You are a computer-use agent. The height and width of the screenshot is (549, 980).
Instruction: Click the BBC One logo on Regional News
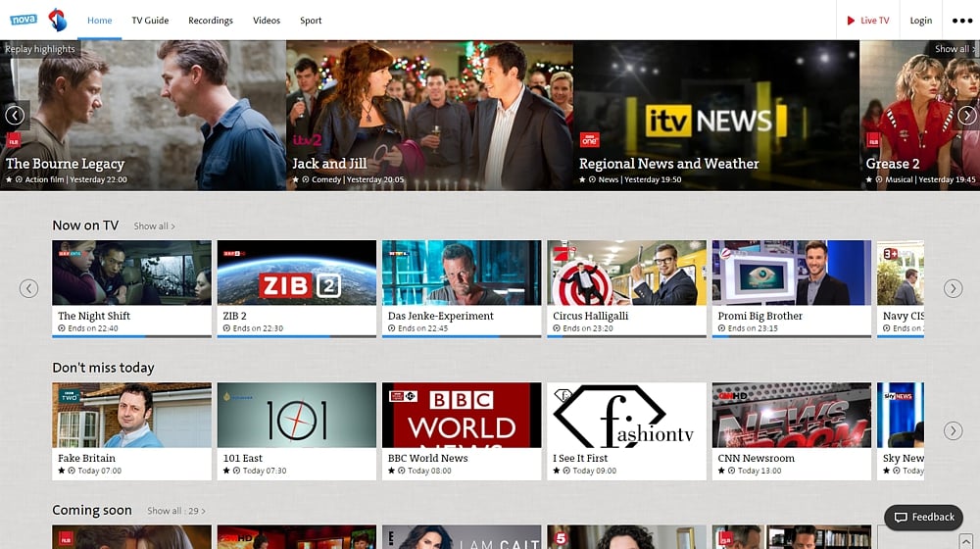[x=589, y=140]
